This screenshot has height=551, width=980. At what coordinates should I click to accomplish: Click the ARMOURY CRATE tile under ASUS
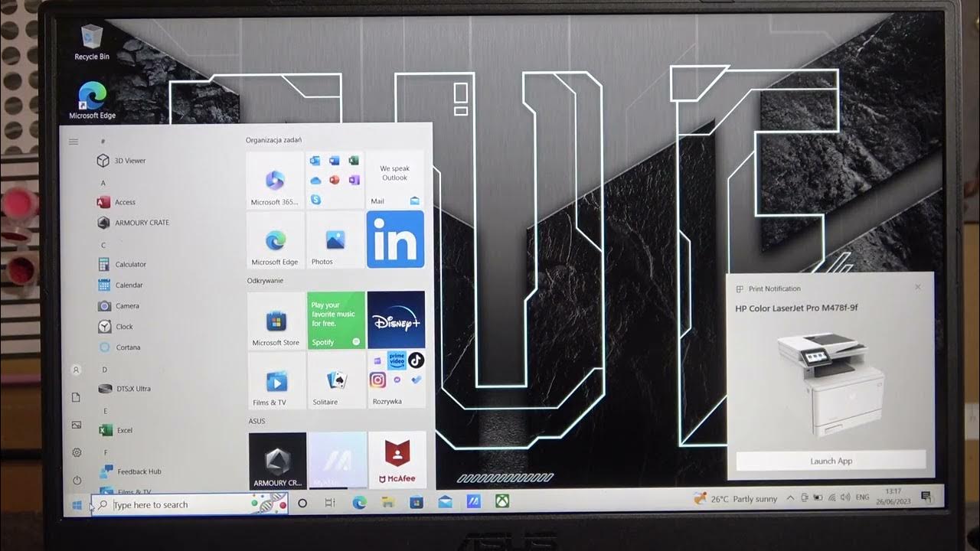[x=277, y=461]
